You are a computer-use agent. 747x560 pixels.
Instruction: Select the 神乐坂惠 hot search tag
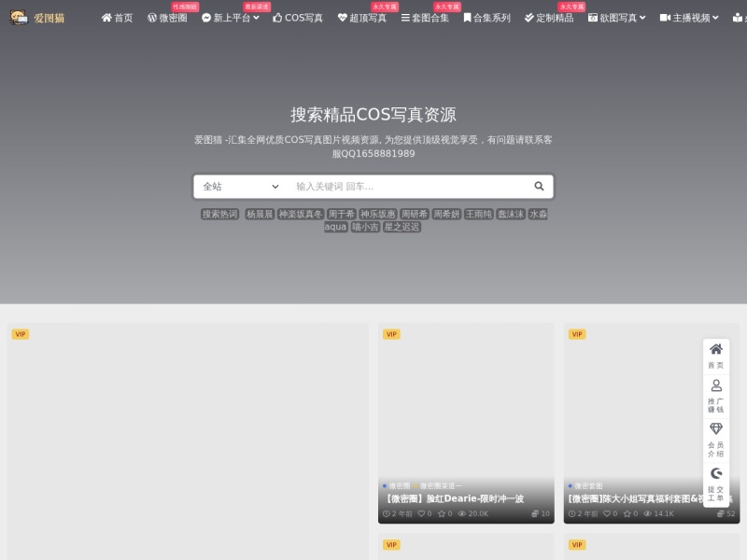click(378, 215)
